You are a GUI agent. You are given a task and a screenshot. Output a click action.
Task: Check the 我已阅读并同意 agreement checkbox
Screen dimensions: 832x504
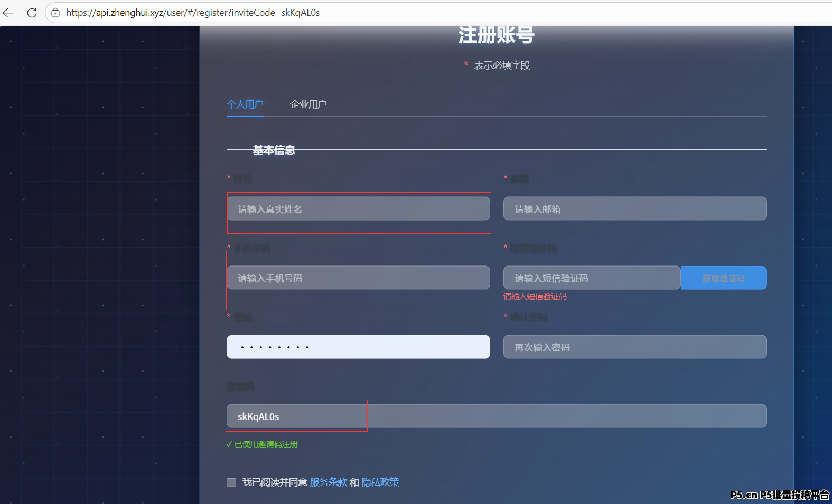pyautogui.click(x=231, y=482)
